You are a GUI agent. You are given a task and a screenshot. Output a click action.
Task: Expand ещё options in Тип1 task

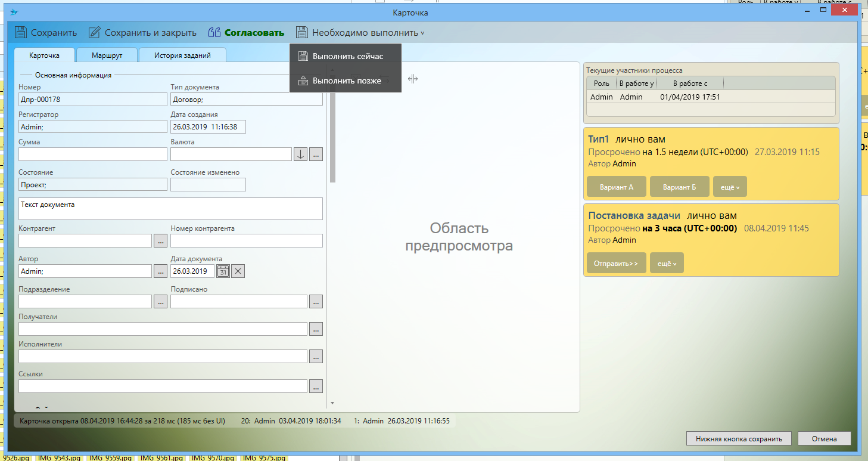[x=730, y=187]
